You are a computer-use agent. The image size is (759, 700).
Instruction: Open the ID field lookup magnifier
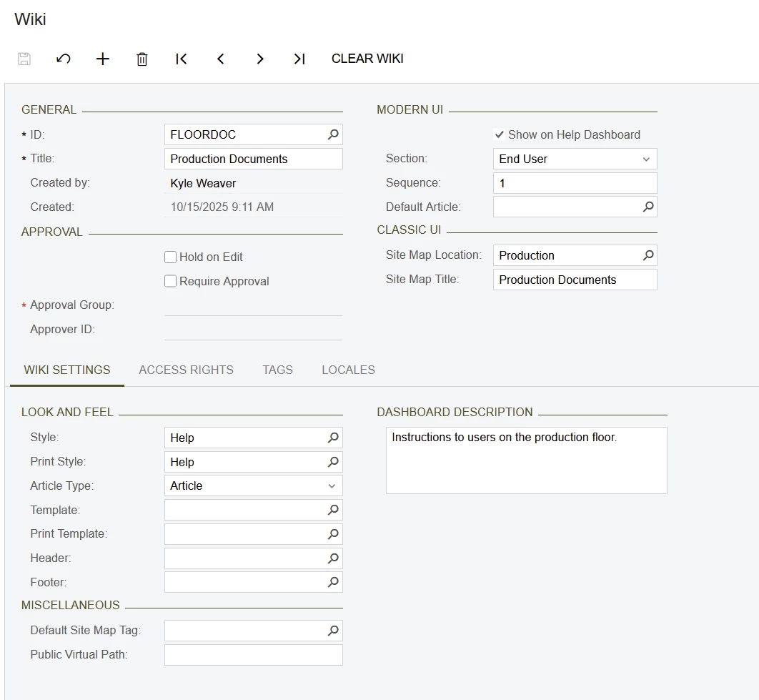333,134
